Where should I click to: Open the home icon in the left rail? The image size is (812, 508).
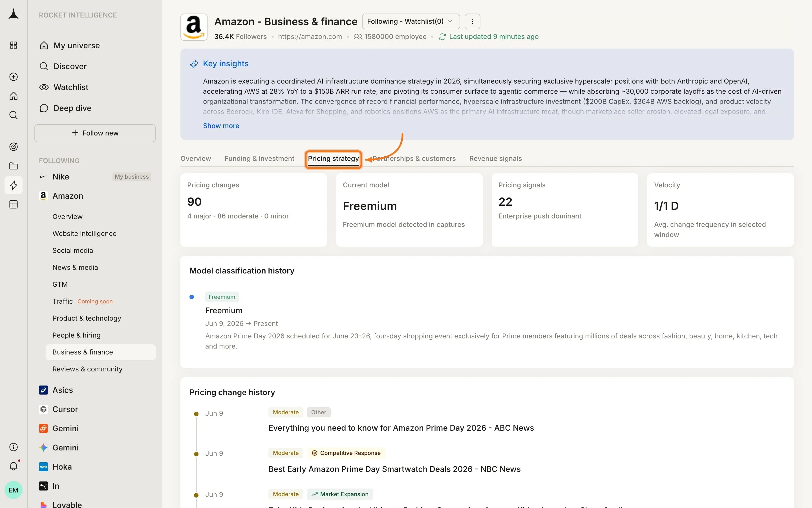click(x=14, y=96)
